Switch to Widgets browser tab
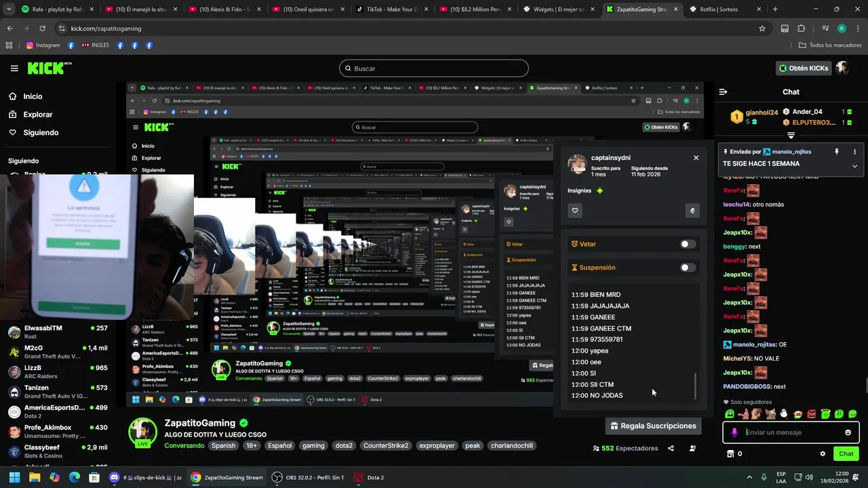This screenshot has height=488, width=868. [x=559, y=9]
